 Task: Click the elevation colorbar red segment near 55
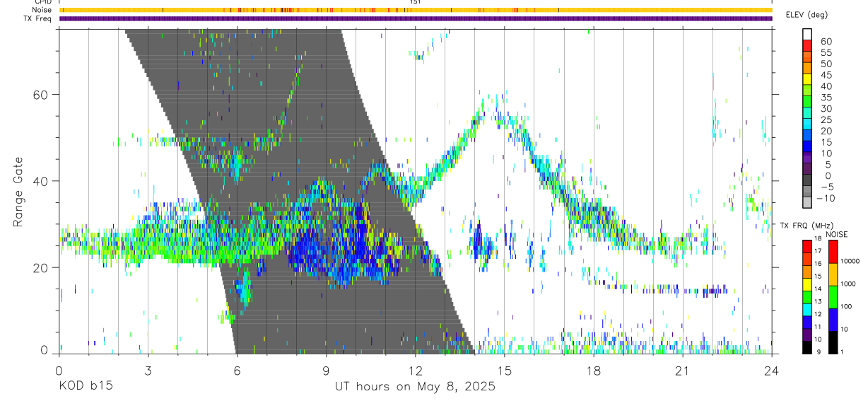tap(807, 46)
